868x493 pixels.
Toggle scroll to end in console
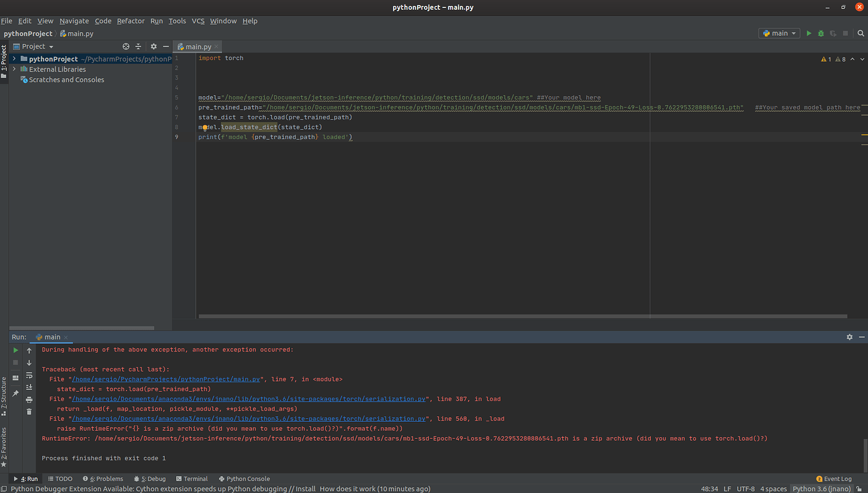point(29,387)
